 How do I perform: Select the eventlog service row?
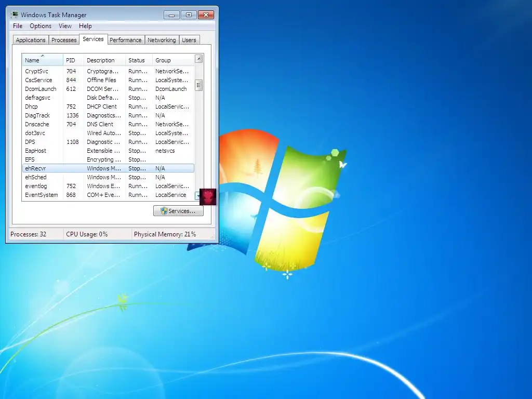pyautogui.click(x=108, y=186)
